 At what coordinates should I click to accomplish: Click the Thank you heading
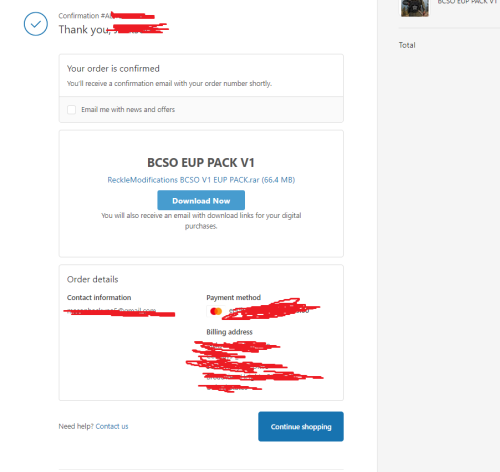[84, 30]
